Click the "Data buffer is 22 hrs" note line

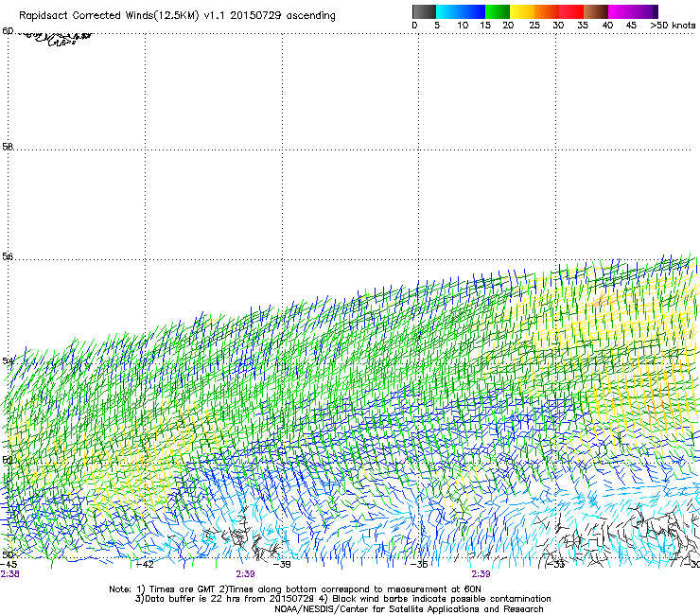[x=342, y=599]
